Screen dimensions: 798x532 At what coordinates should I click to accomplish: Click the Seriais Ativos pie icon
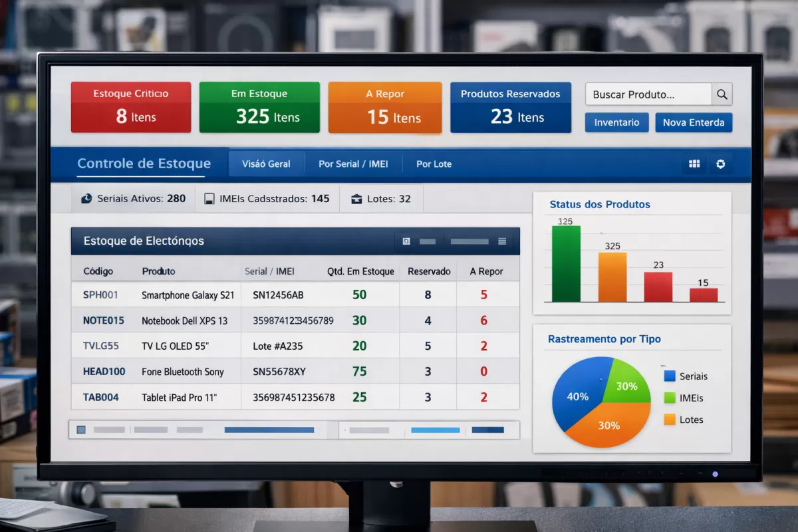coord(86,199)
